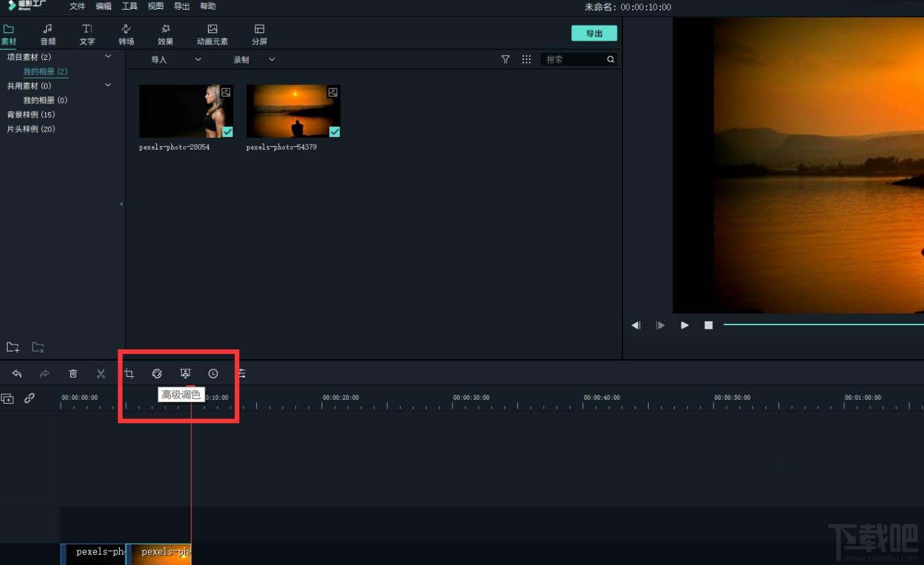Select 我的相册 (0) album
This screenshot has height=565, width=924.
[x=45, y=101]
